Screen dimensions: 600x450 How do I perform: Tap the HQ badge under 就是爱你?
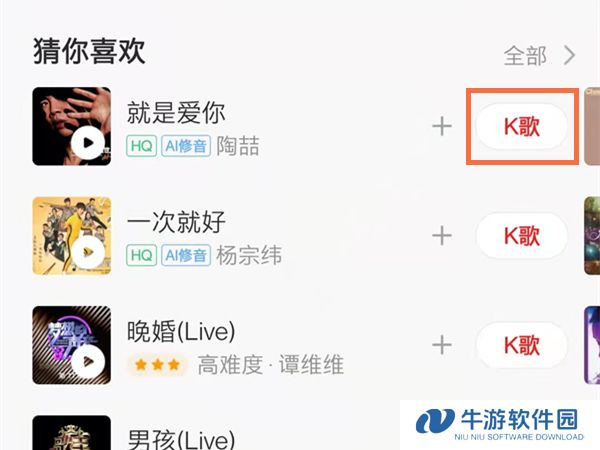[x=142, y=146]
